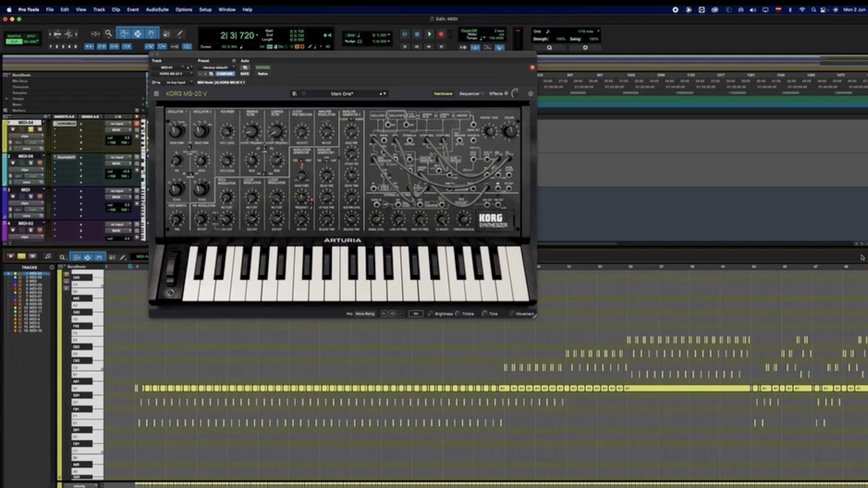Click the heart icon to favorite the preset

click(x=303, y=94)
